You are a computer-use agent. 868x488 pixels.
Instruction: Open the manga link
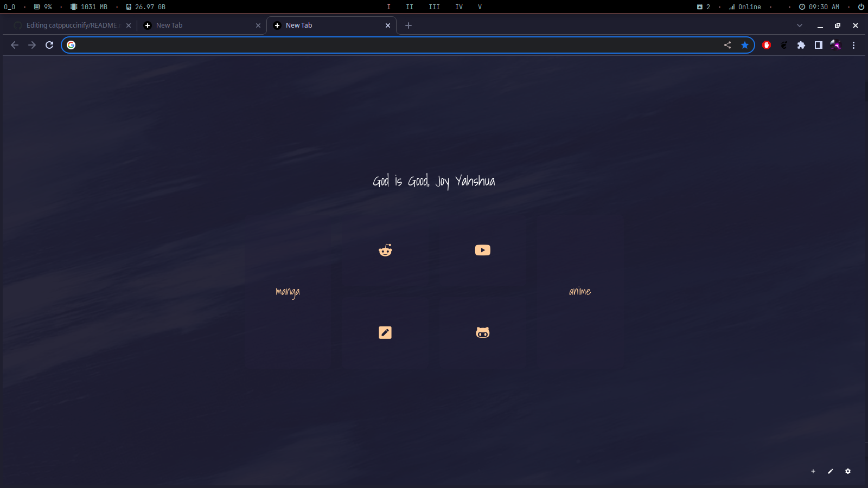click(288, 292)
